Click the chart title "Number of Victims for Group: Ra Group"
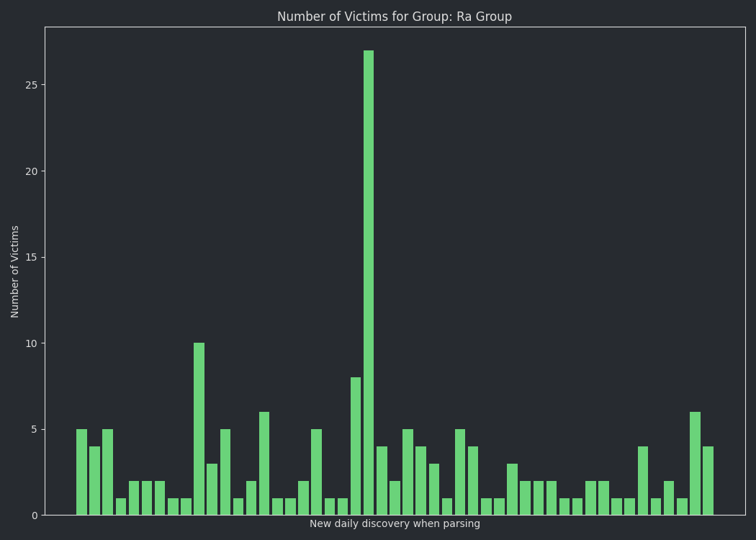Viewport: 756px width, 540px height. click(395, 17)
